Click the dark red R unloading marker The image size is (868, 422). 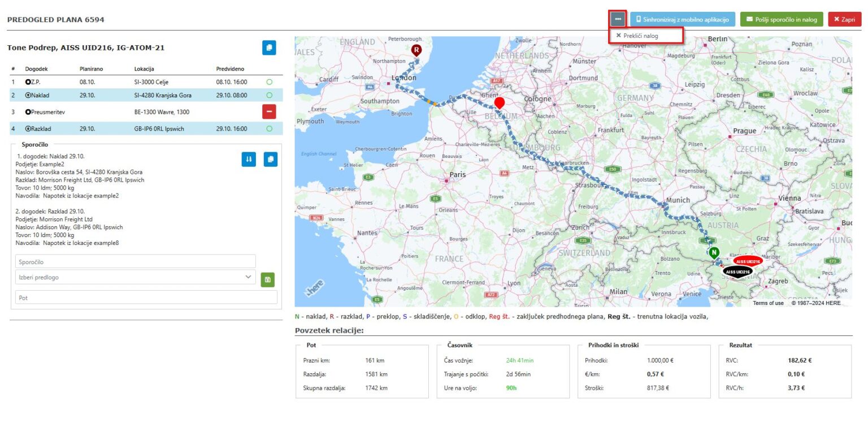pyautogui.click(x=416, y=50)
